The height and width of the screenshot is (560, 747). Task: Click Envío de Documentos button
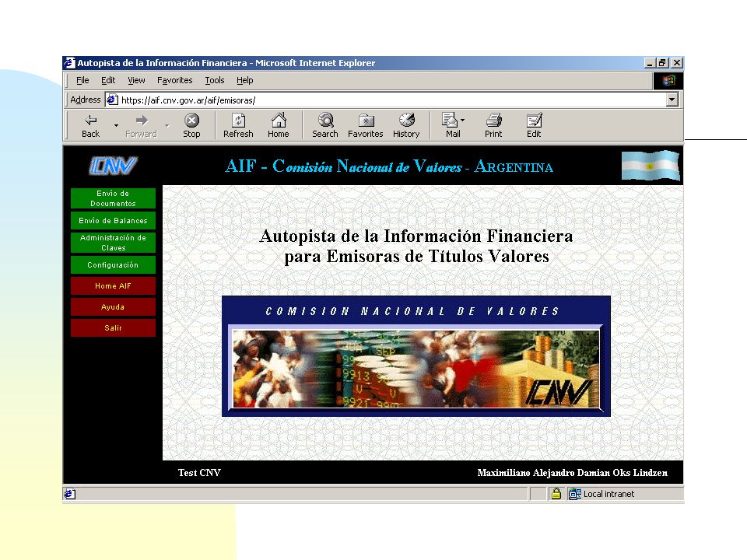pyautogui.click(x=113, y=198)
